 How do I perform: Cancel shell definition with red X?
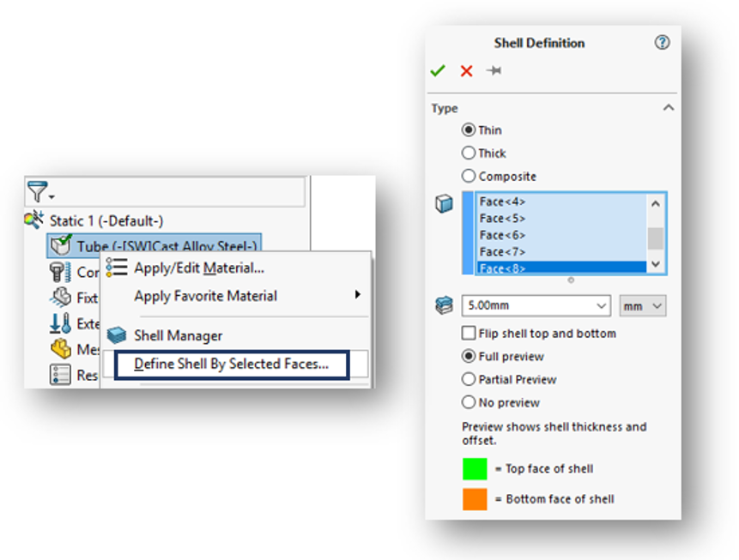point(467,71)
